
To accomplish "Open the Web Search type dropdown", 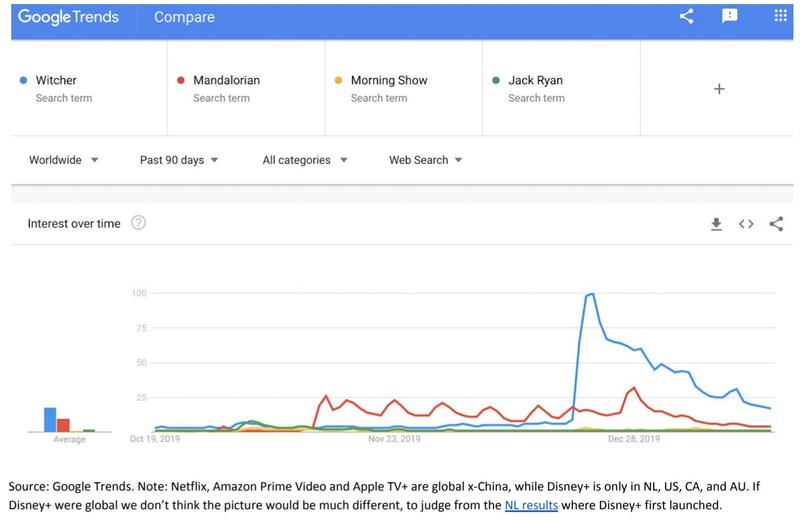I will coord(425,160).
